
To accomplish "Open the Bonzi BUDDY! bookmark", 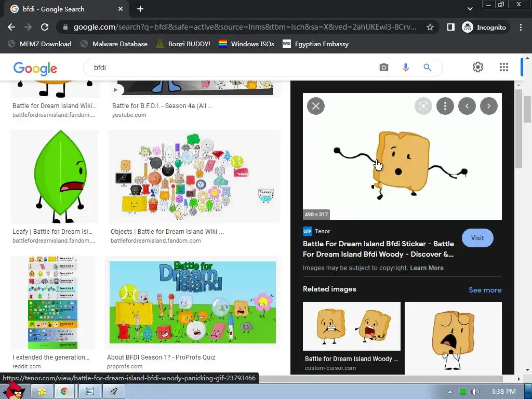I will (x=183, y=44).
